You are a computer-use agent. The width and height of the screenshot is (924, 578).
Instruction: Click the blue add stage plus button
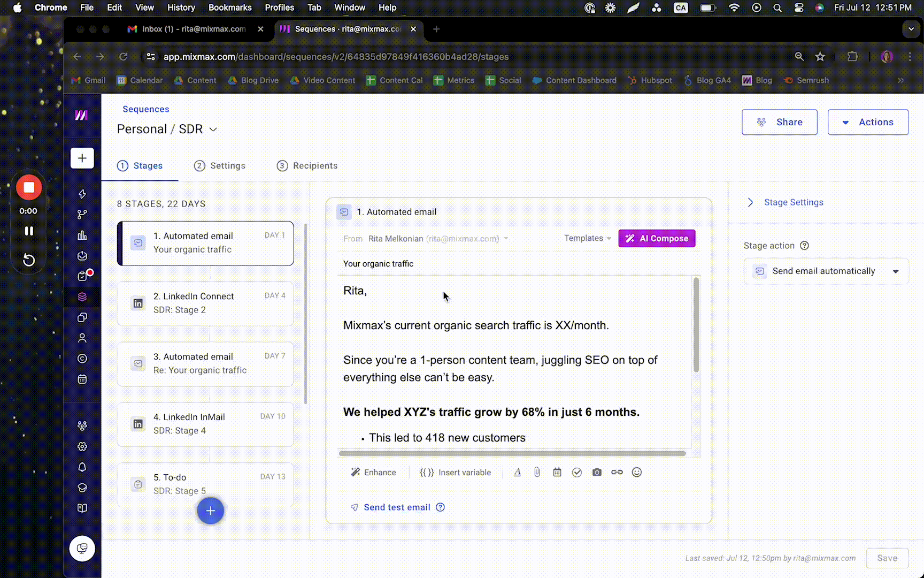211,511
